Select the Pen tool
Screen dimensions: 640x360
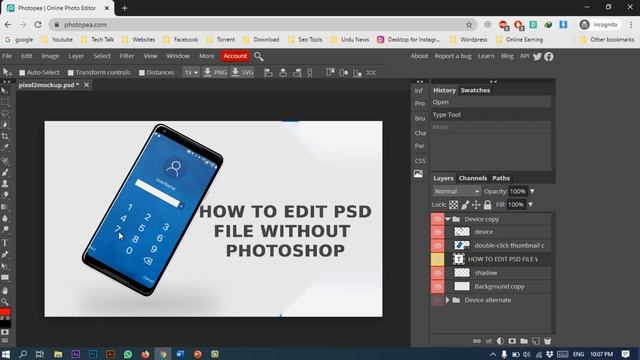coord(5,255)
